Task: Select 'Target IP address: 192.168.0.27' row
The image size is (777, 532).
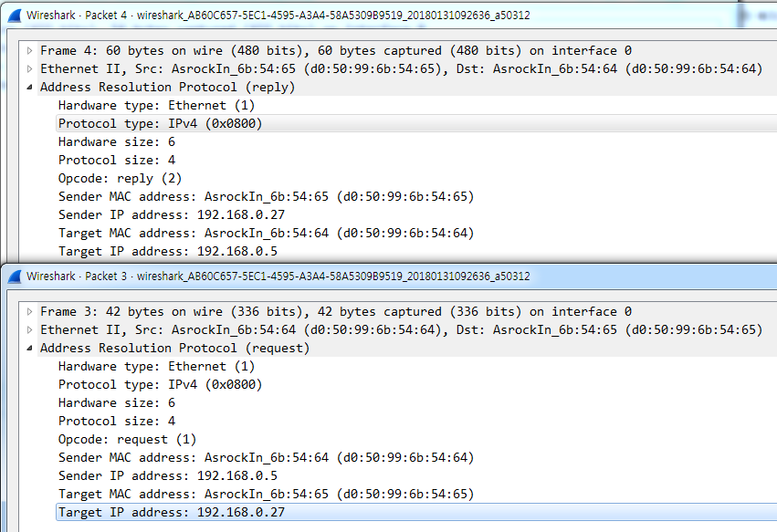Action: [416, 512]
